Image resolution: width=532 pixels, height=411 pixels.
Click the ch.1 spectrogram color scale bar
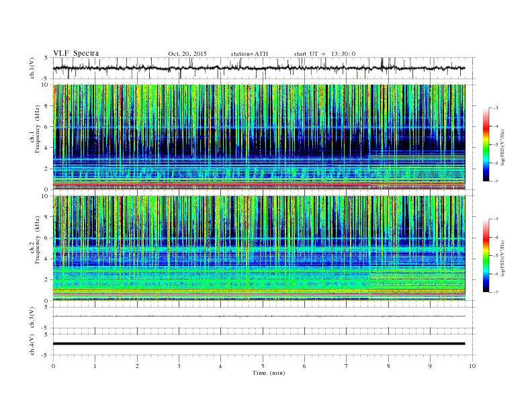click(486, 145)
